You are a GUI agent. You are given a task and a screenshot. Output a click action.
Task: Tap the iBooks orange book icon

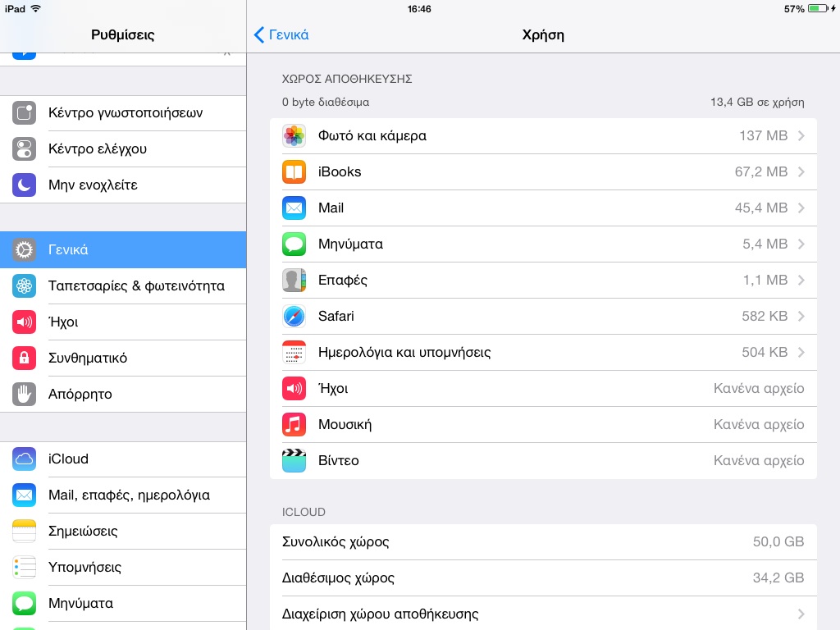pyautogui.click(x=294, y=172)
